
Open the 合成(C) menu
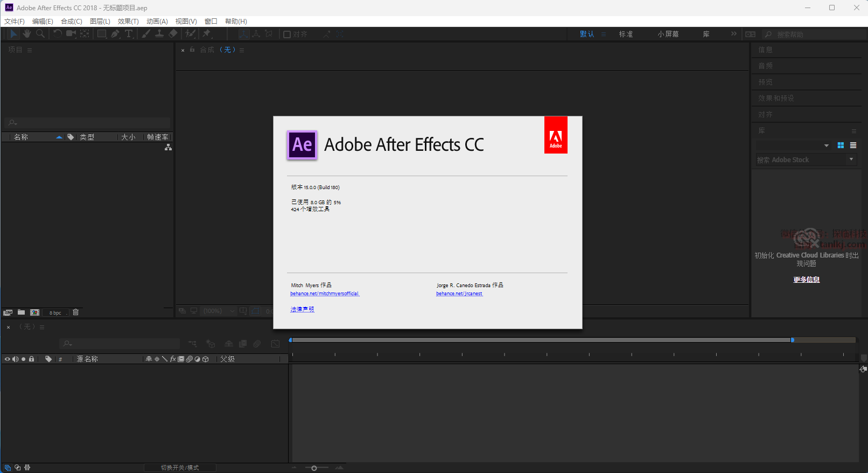click(71, 22)
